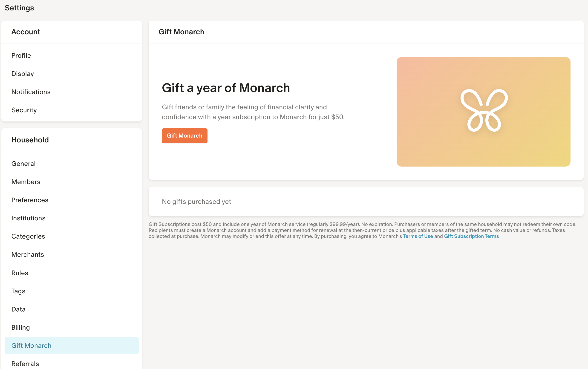
Task: Open General household settings
Action: pyautogui.click(x=23, y=164)
